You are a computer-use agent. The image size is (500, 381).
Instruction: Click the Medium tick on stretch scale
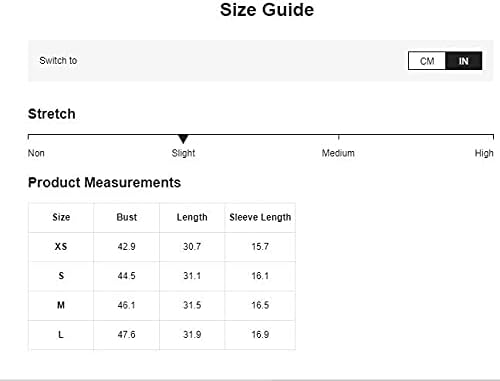[x=339, y=137]
